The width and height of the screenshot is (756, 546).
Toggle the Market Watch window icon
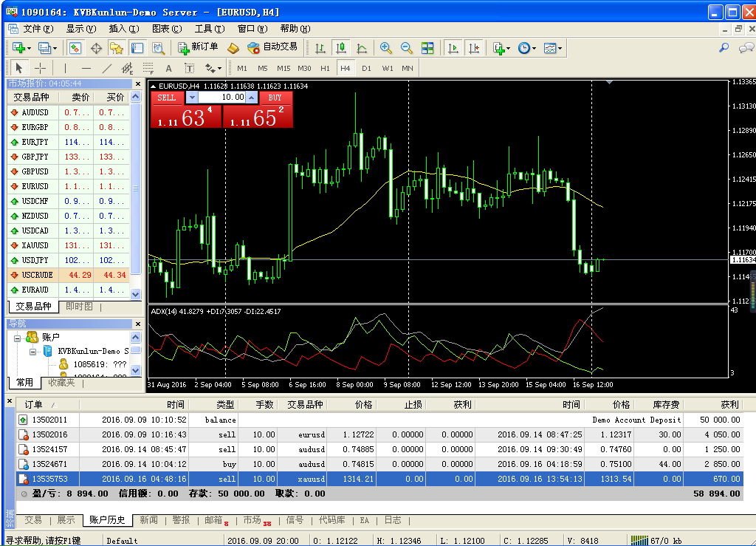75,48
